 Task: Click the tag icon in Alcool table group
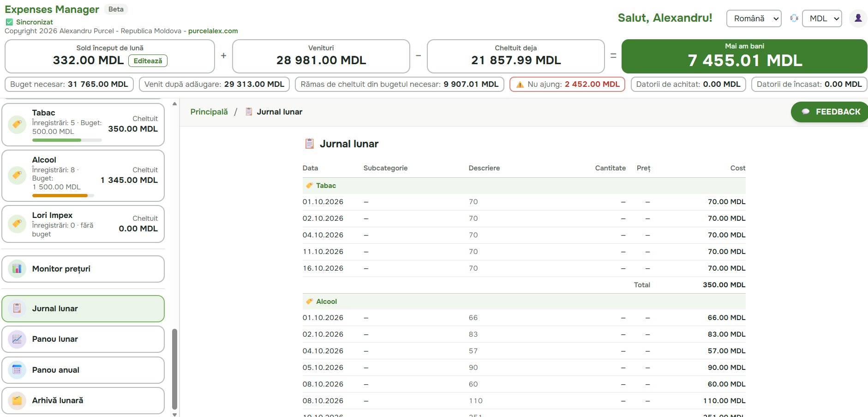click(x=309, y=302)
